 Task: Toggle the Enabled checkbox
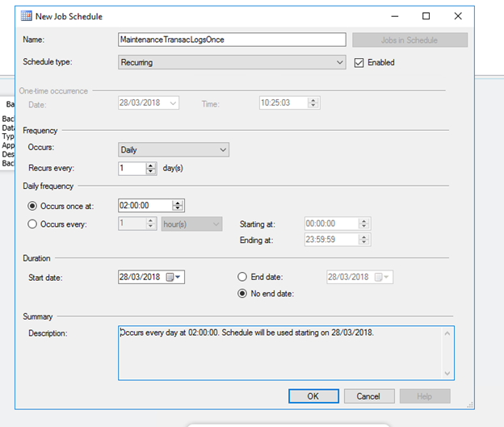(359, 63)
